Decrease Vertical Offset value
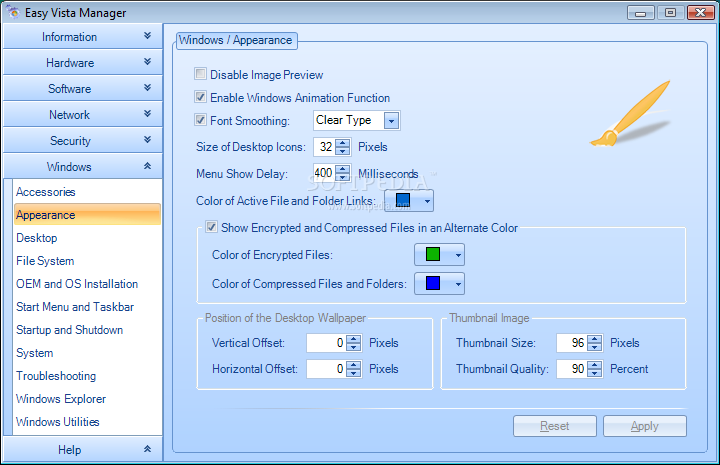The width and height of the screenshot is (720, 465). coord(354,347)
